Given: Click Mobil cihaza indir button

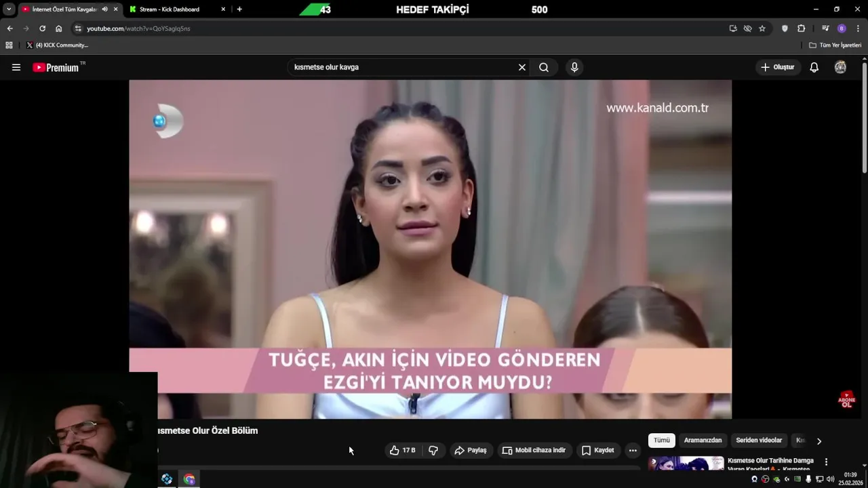Looking at the screenshot, I should coord(534,450).
